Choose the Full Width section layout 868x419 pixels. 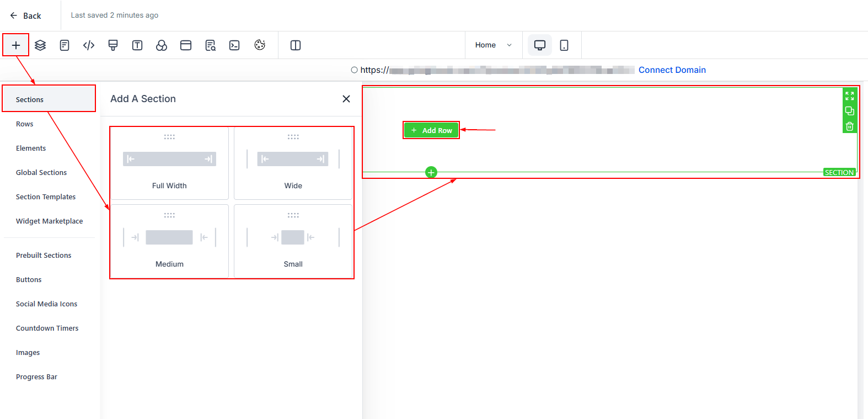[169, 163]
